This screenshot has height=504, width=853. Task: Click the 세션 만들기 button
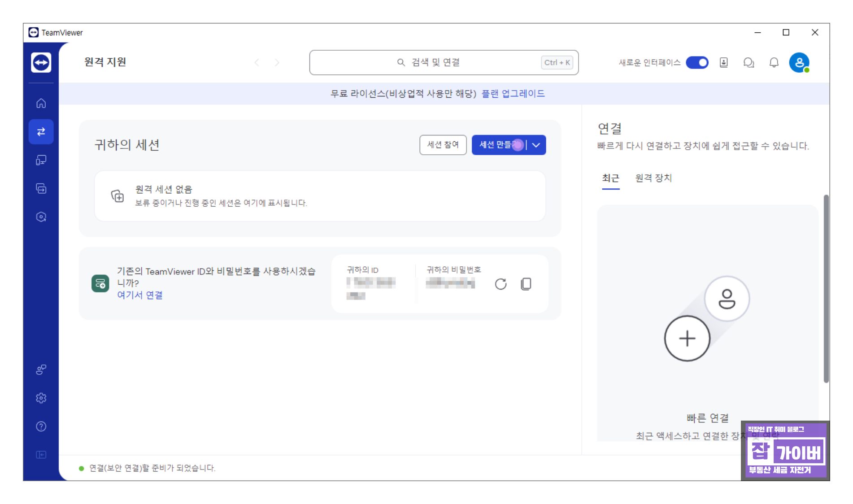click(x=499, y=145)
